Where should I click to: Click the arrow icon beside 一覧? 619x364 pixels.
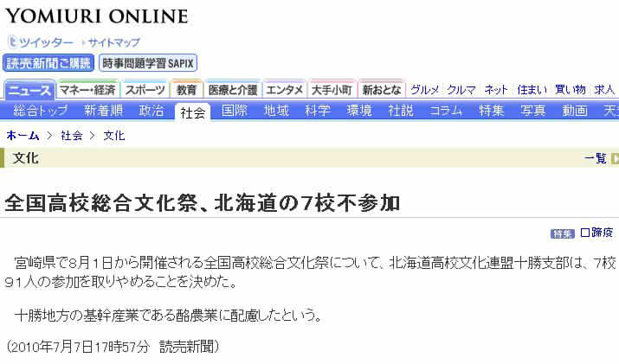(x=615, y=158)
